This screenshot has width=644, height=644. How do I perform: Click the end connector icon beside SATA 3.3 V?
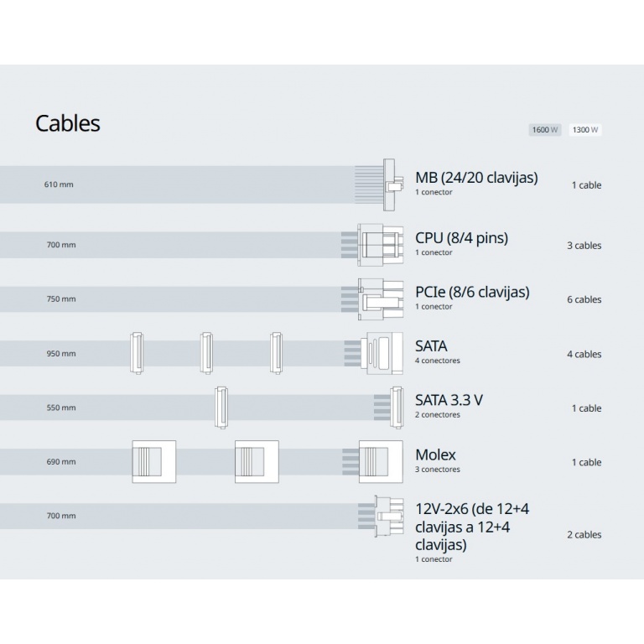pyautogui.click(x=383, y=408)
